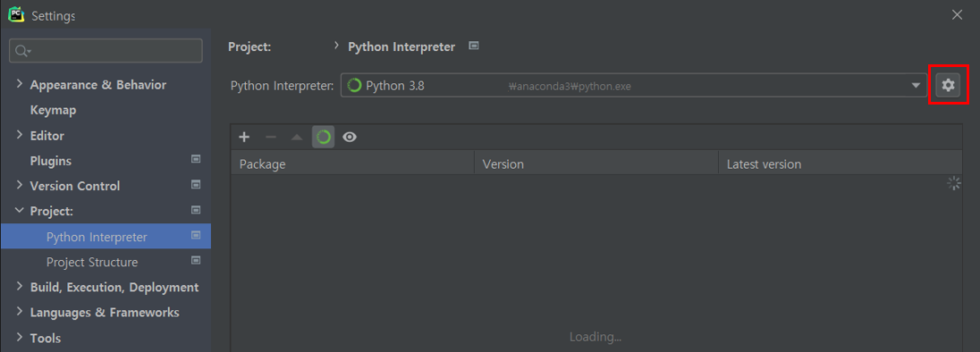Click the minus uninstall package icon
This screenshot has height=352, width=980.
[x=271, y=138]
